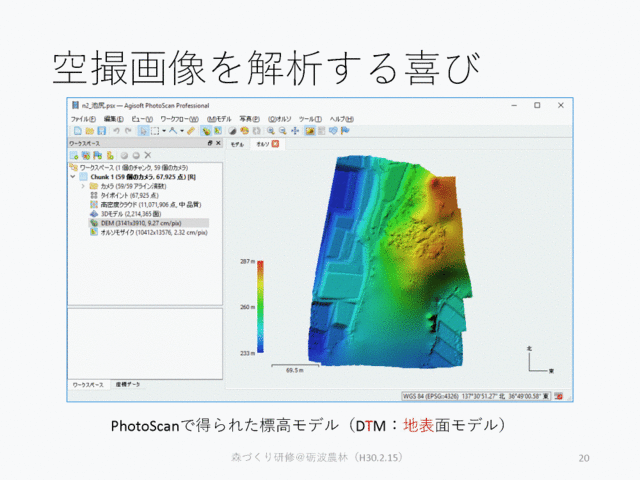Screen dimensions: 640x480
Task: Zoom in on the Ortho view
Action: (271, 131)
